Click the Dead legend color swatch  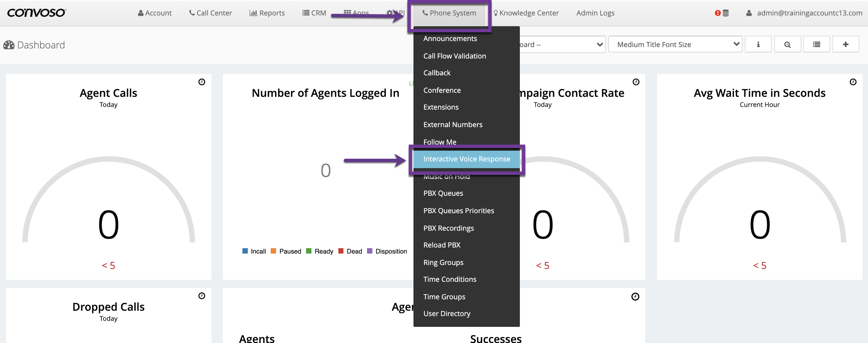coord(341,251)
